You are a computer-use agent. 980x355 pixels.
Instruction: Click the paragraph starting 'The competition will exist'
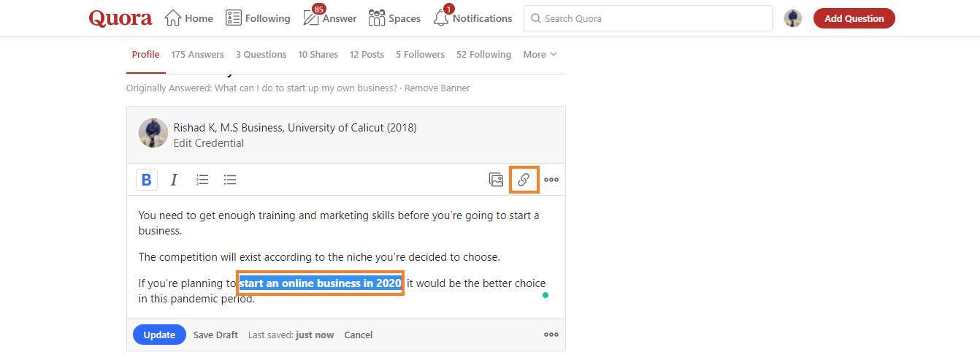[319, 257]
